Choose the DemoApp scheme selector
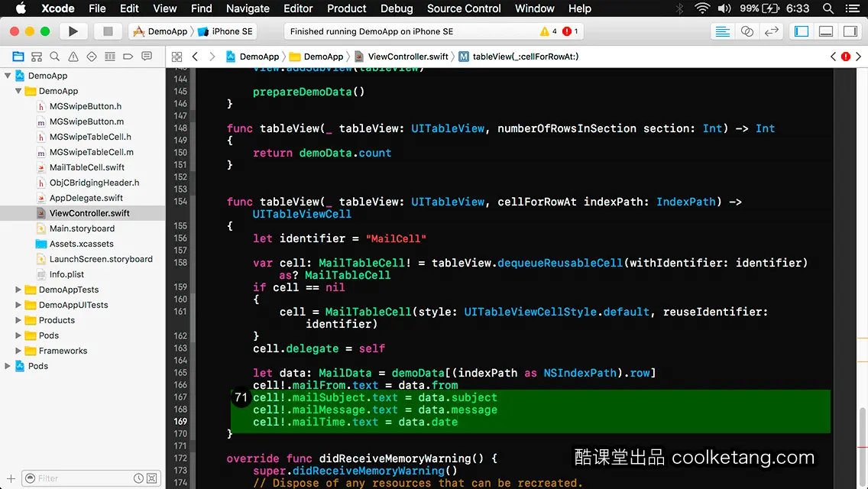The image size is (868, 489). [160, 31]
